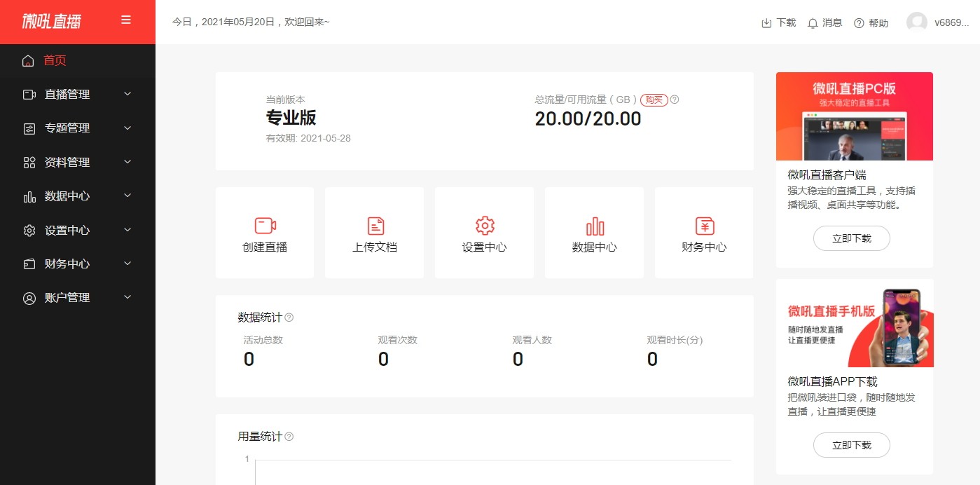The height and width of the screenshot is (485, 980).
Task: Click 立即下载 under 微吼直播APP下载
Action: coord(851,445)
